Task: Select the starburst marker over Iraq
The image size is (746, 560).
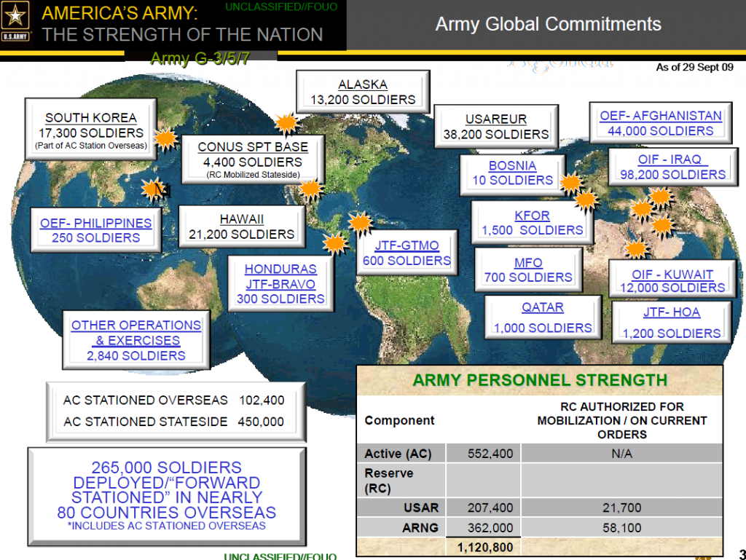Action: pyautogui.click(x=661, y=197)
